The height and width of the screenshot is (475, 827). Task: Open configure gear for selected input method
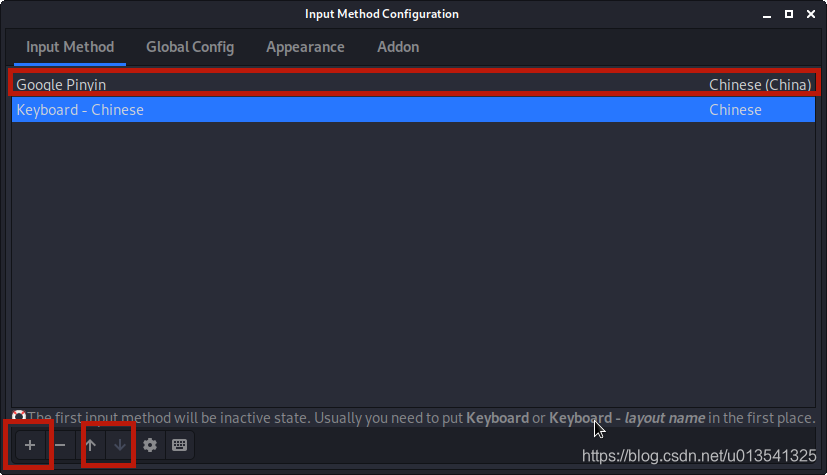point(150,445)
